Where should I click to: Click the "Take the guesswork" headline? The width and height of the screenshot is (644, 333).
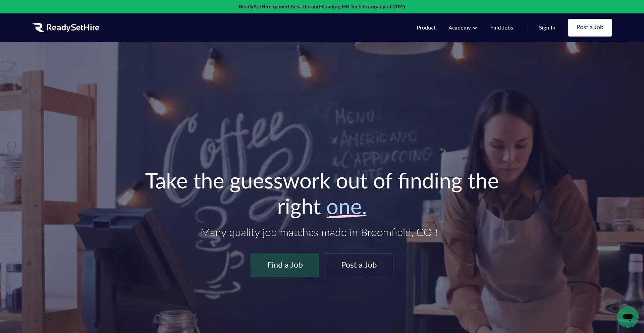[x=322, y=194]
